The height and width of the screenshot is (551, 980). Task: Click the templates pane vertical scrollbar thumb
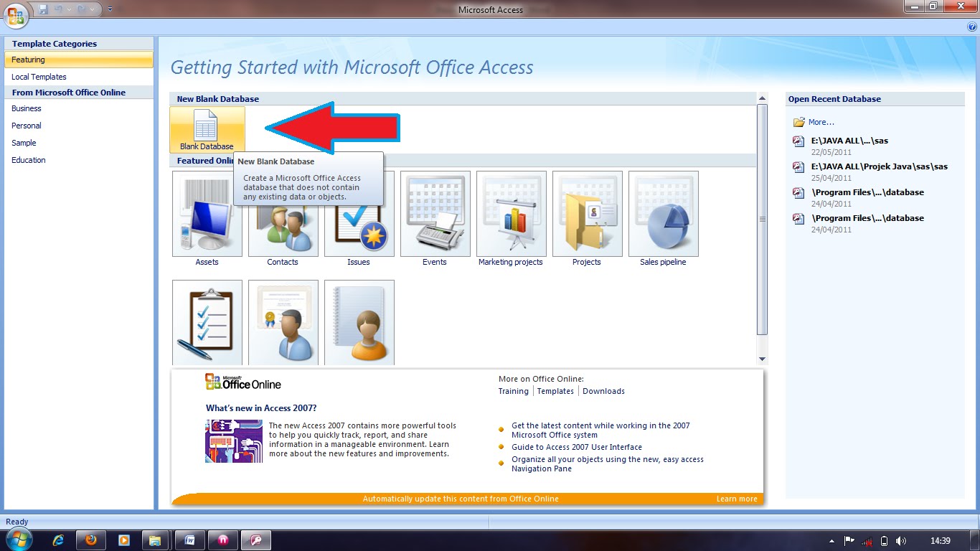763,220
